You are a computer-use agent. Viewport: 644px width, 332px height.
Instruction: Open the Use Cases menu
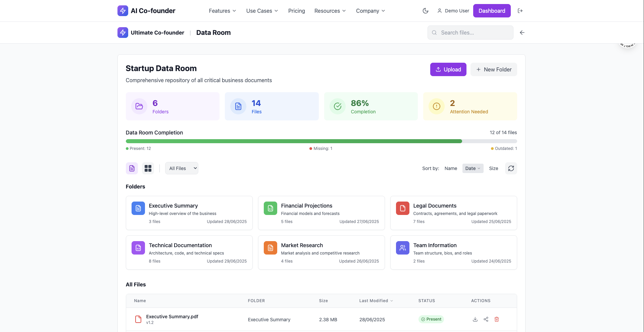[261, 10]
